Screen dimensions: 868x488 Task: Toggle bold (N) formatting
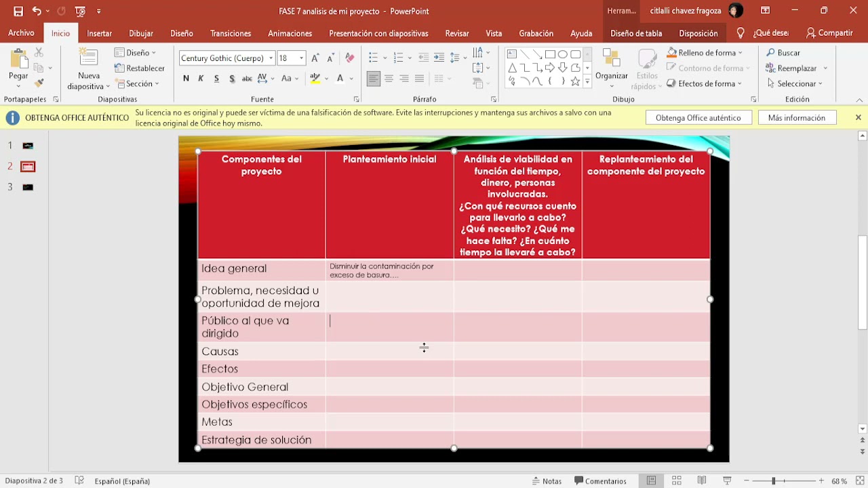(186, 79)
